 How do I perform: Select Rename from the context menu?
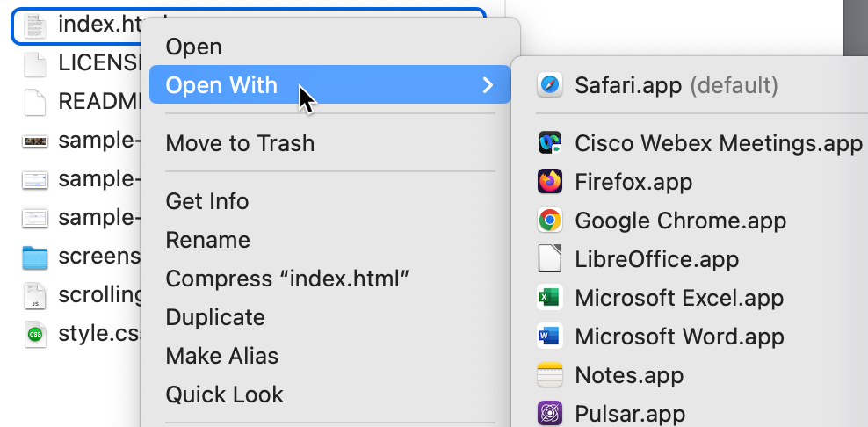tap(208, 240)
